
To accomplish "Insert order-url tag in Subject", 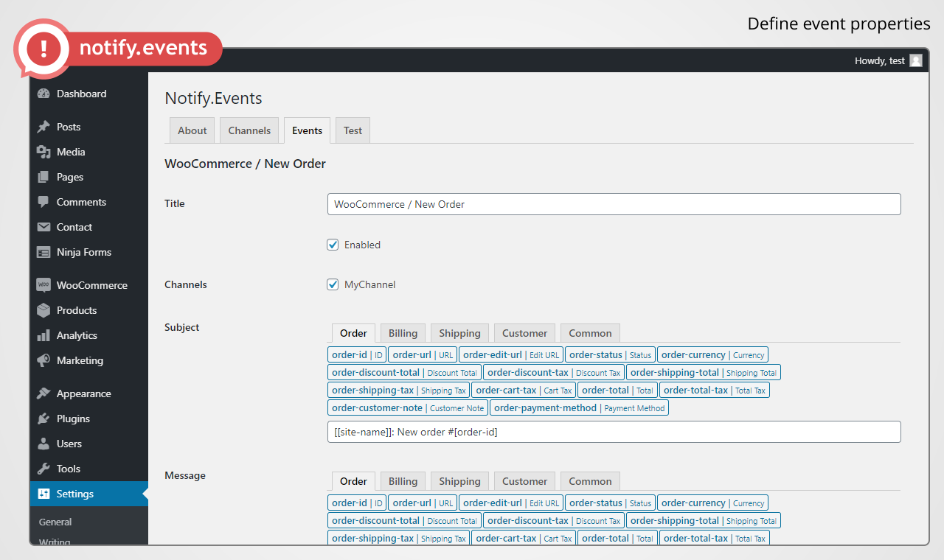I will point(423,355).
